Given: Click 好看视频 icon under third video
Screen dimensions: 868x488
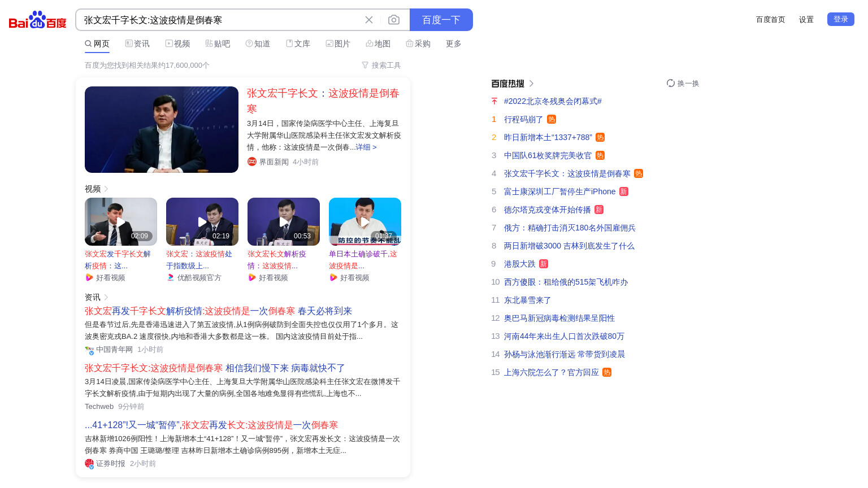Looking at the screenshot, I should [252, 277].
